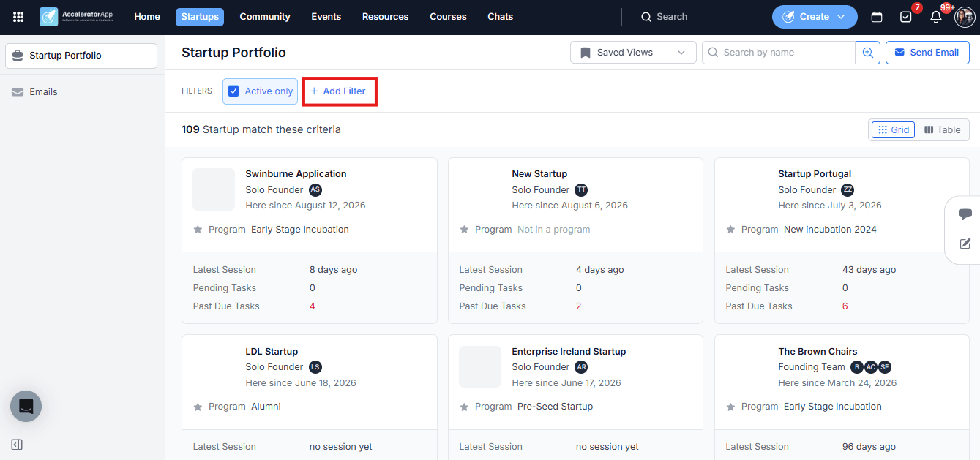Toggle the Active only filter checkbox
The width and height of the screenshot is (980, 460).
[234, 91]
